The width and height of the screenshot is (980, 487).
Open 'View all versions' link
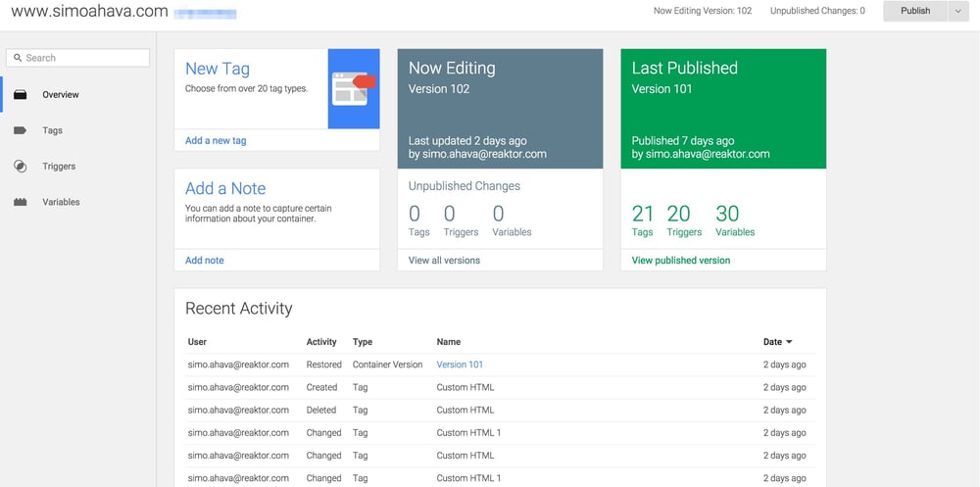pyautogui.click(x=444, y=261)
